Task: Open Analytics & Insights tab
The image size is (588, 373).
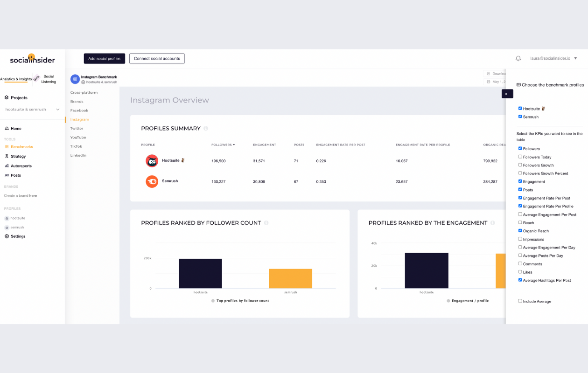Action: (x=16, y=79)
